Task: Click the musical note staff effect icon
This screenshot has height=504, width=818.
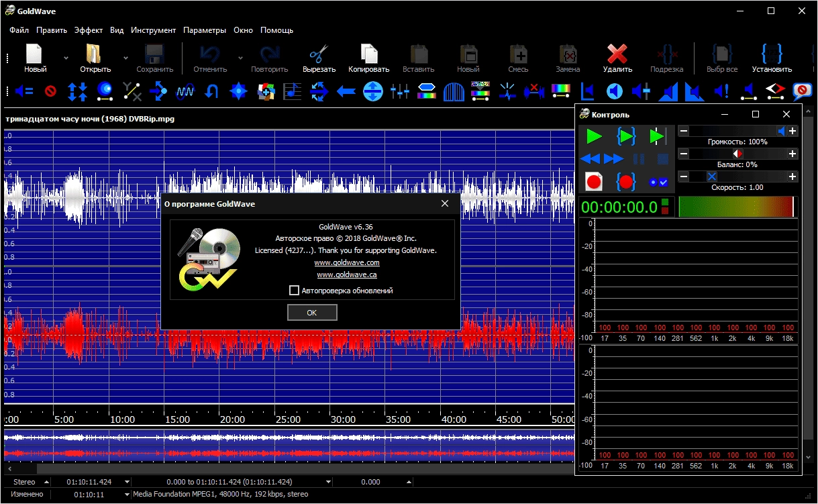Action: click(292, 91)
